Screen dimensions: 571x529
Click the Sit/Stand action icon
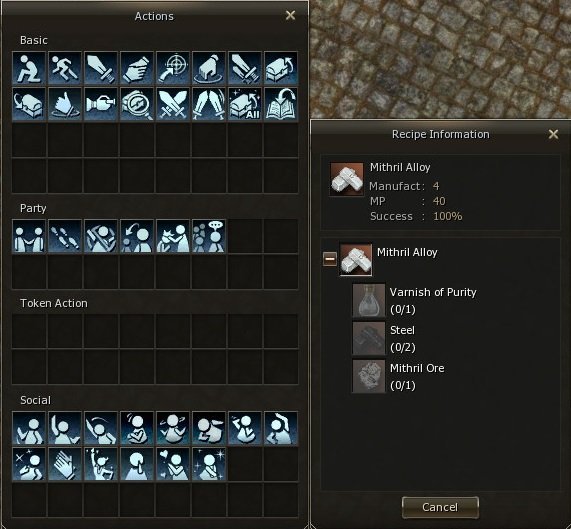[x=29, y=68]
